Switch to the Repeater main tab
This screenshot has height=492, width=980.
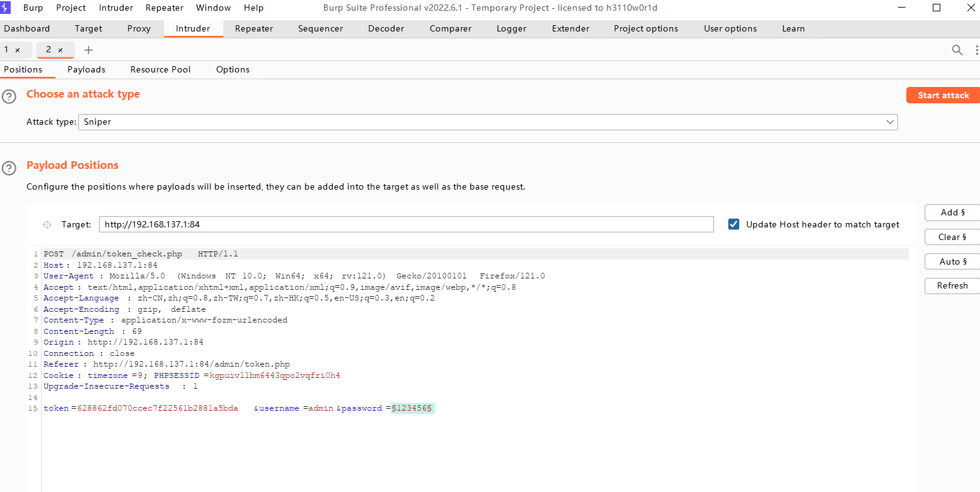(254, 28)
